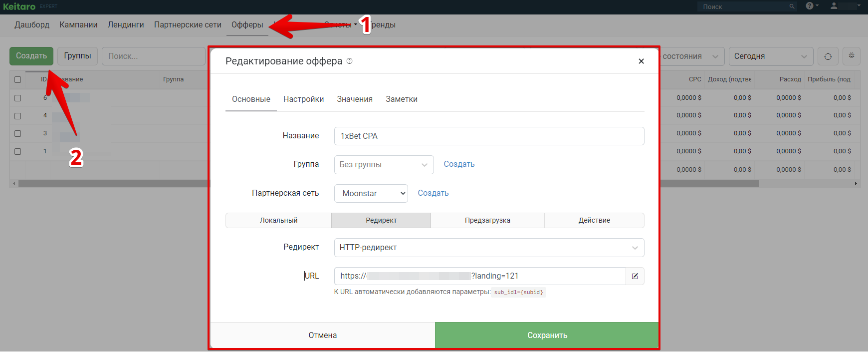
Task: Navigate to Лендинги
Action: (x=126, y=25)
